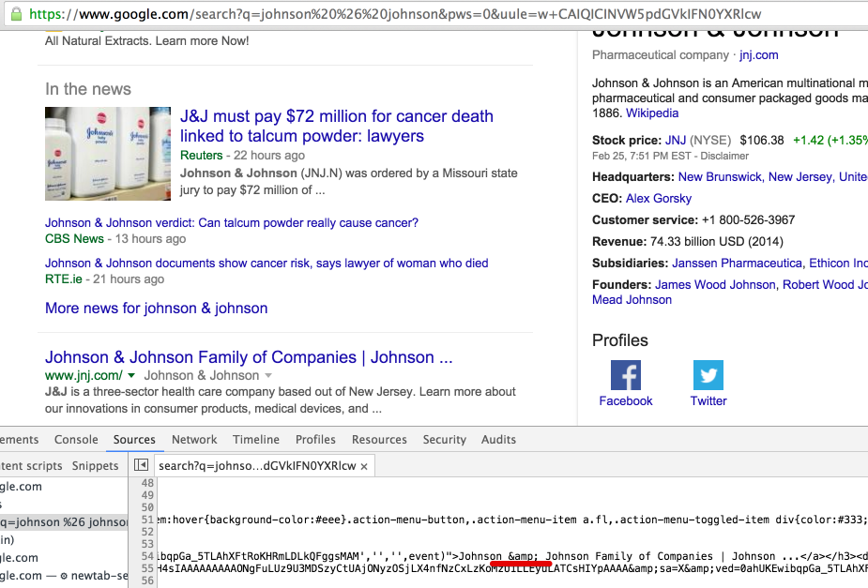Click the Facebook profile label
This screenshot has height=588, width=868.
coord(626,401)
